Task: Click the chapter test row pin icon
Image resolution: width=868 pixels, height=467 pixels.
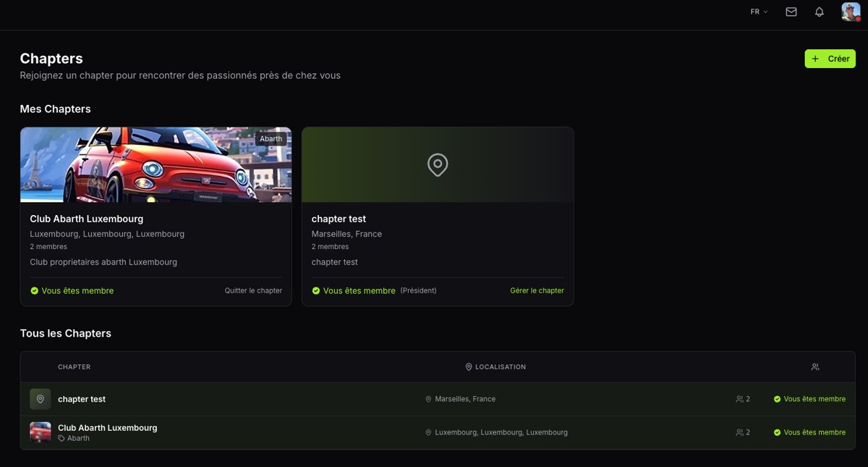Action: 41,399
